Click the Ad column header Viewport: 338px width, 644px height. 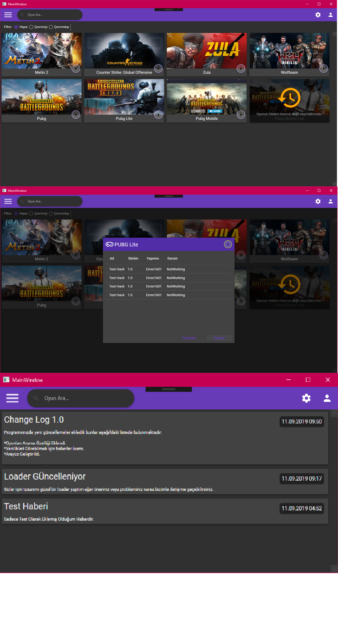(x=112, y=258)
